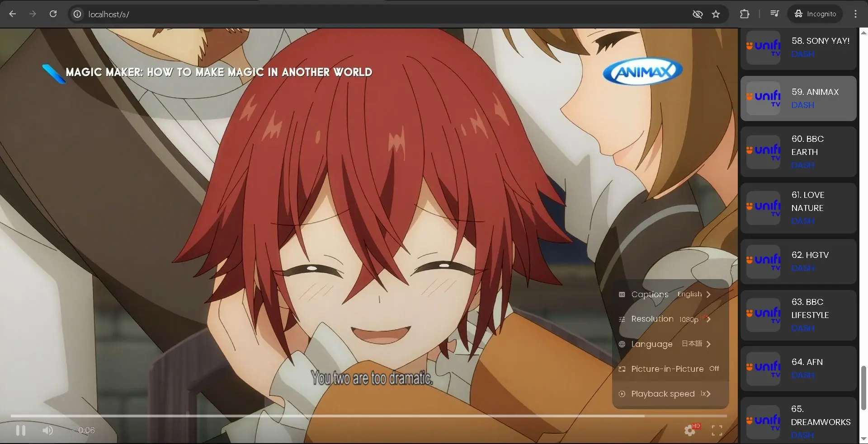868x444 pixels.
Task: Select channel 60. BBC EARTH
Action: click(798, 152)
